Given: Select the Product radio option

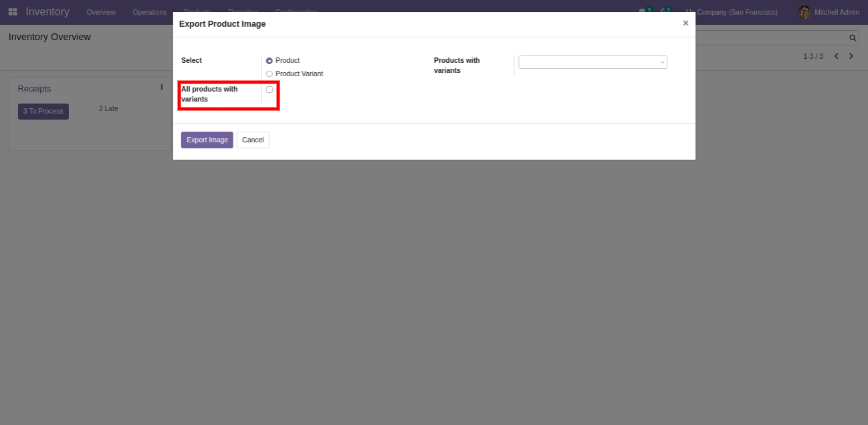Looking at the screenshot, I should pos(269,61).
